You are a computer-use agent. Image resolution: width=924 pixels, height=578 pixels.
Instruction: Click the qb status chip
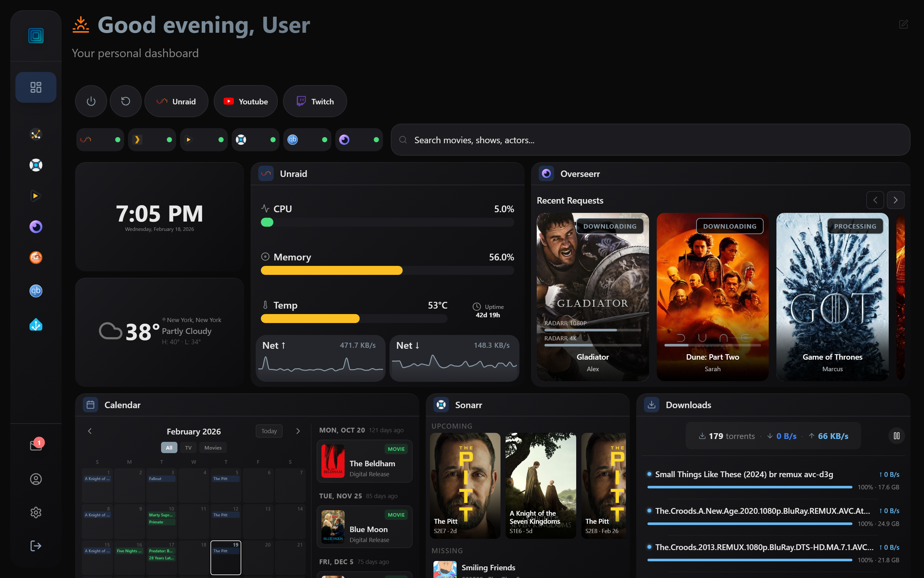(x=307, y=140)
